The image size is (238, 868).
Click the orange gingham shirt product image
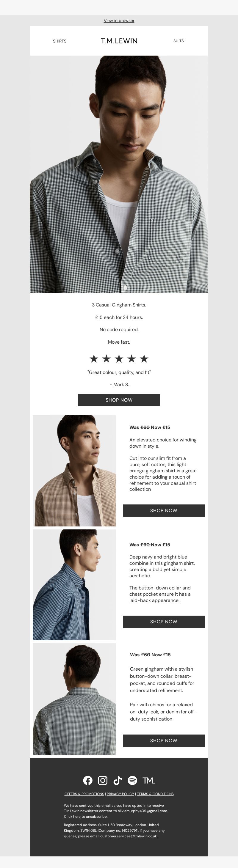[x=74, y=471]
